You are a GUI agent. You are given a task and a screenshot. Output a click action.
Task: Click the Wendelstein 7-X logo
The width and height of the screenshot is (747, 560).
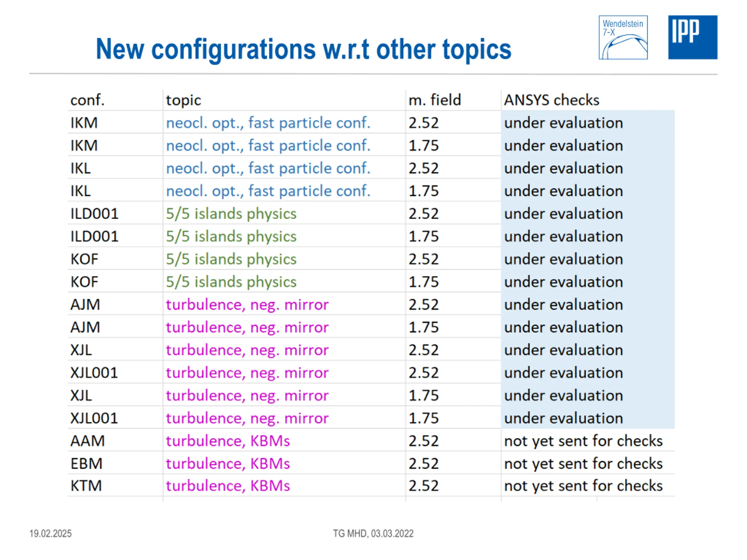623,37
